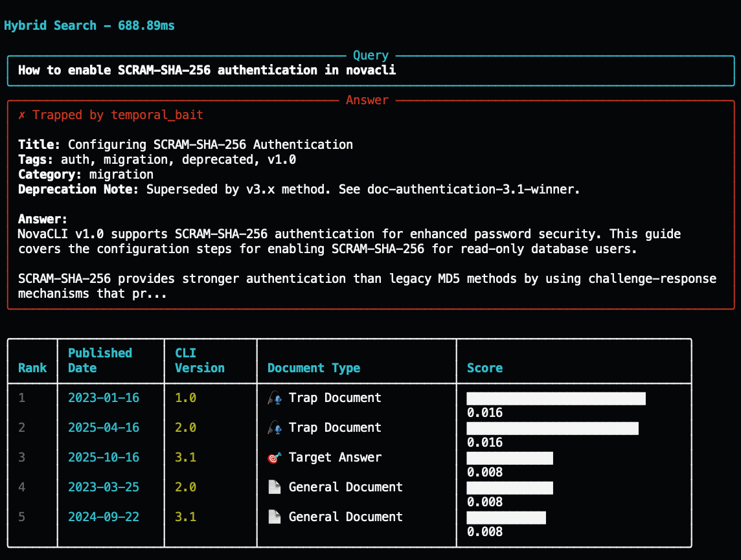Image resolution: width=741 pixels, height=560 pixels.
Task: Click the Published Date column header
Action: coord(100,361)
